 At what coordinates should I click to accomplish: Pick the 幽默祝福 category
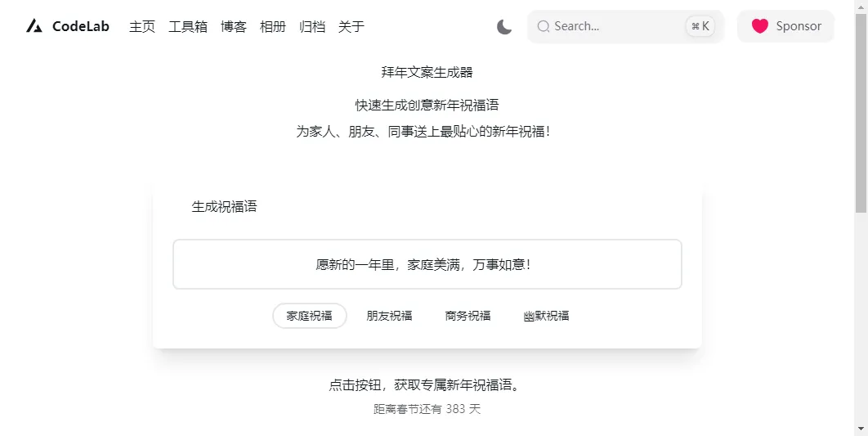point(546,316)
